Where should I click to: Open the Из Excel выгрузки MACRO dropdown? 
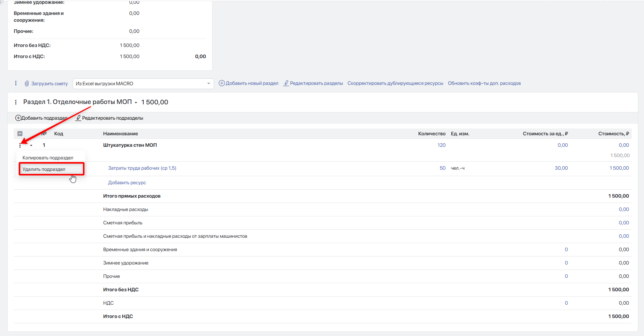point(143,83)
